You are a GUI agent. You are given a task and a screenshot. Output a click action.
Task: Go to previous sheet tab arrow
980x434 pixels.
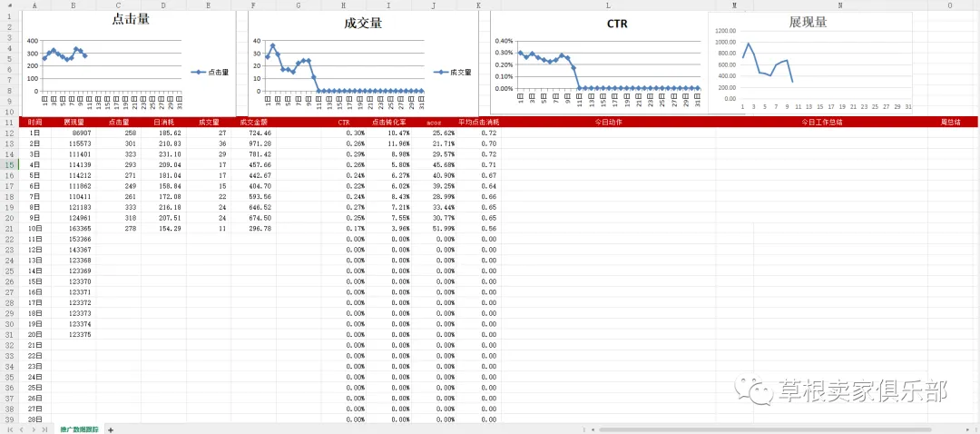click(22, 429)
